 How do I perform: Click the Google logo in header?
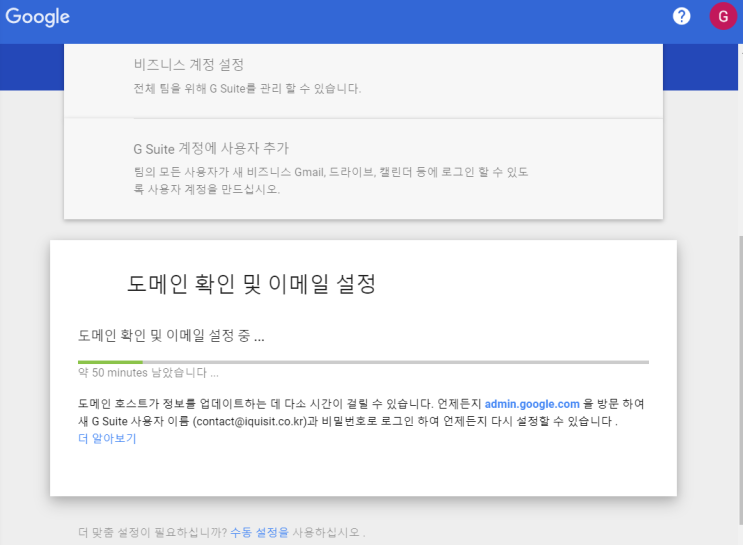click(37, 17)
